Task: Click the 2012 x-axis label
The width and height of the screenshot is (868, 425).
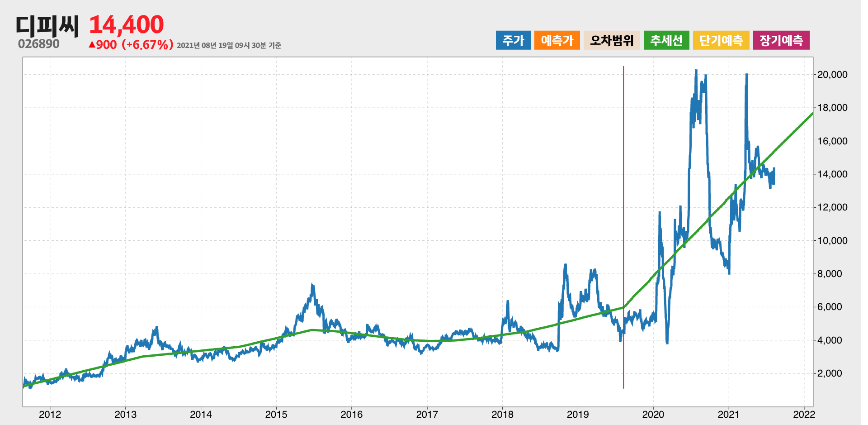Action: 50,414
